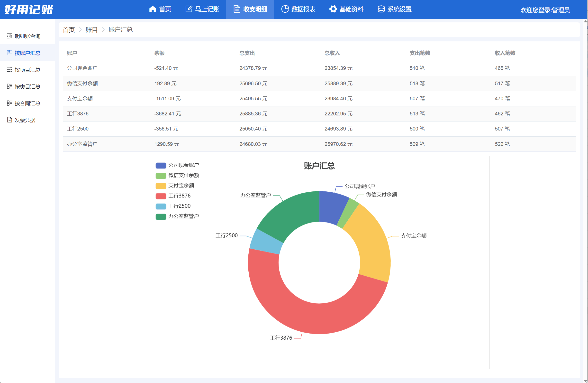Toggle 办公室监管户 legend swatch

[161, 217]
